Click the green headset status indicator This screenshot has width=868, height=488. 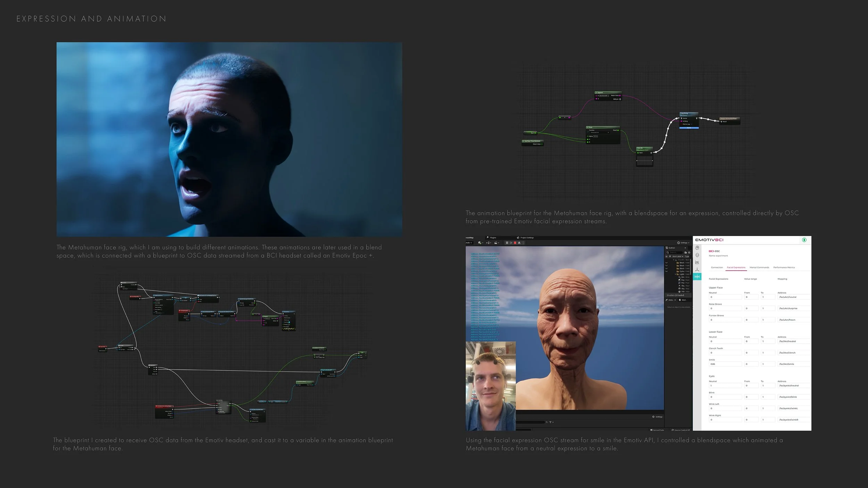(x=804, y=240)
